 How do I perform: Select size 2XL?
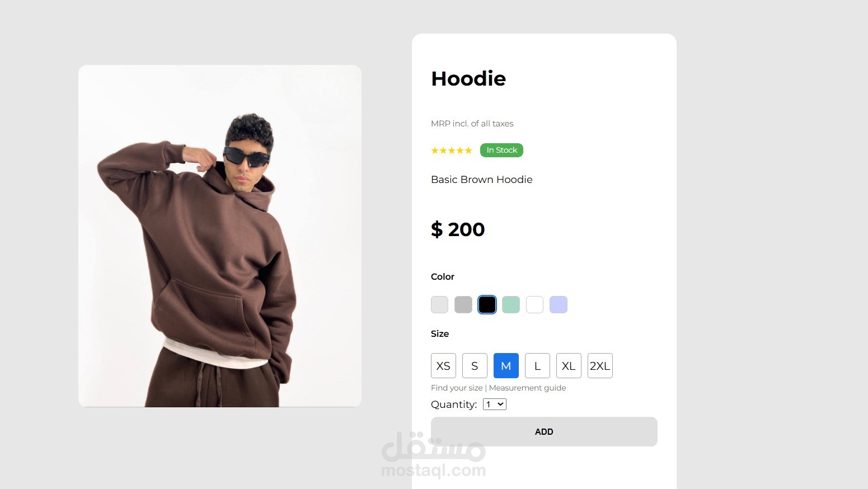[x=600, y=366]
